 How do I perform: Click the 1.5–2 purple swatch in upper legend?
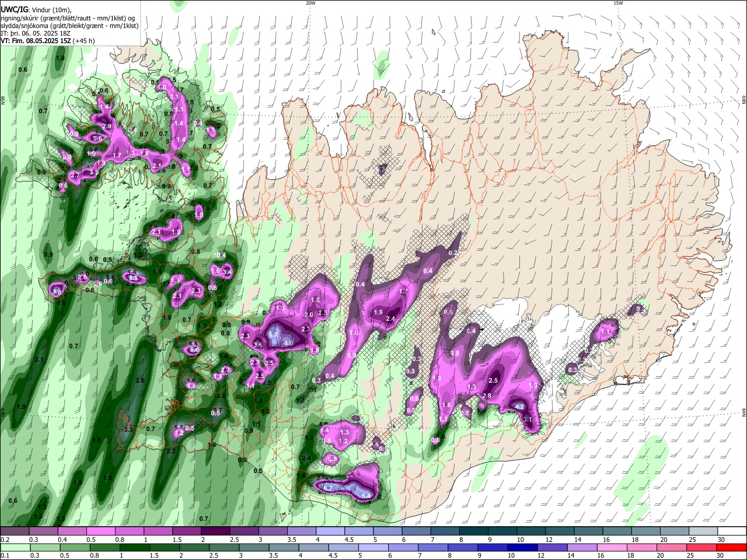[x=187, y=531]
